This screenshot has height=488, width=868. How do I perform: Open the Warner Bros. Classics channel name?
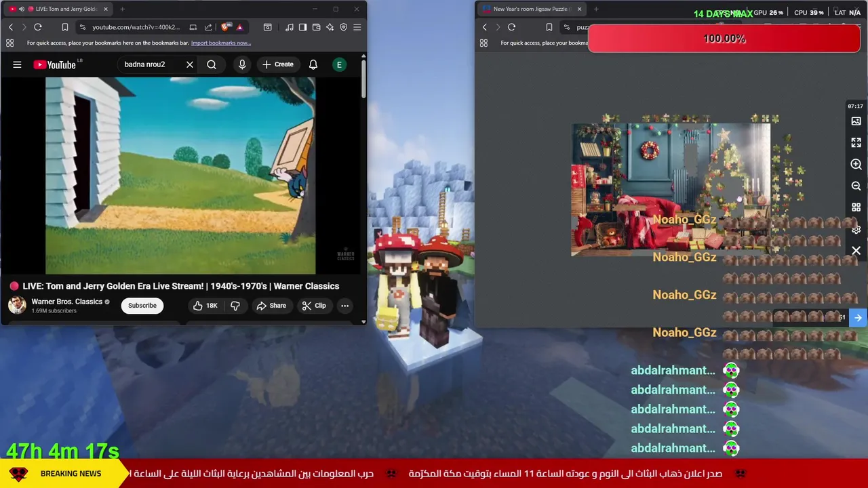click(x=66, y=302)
